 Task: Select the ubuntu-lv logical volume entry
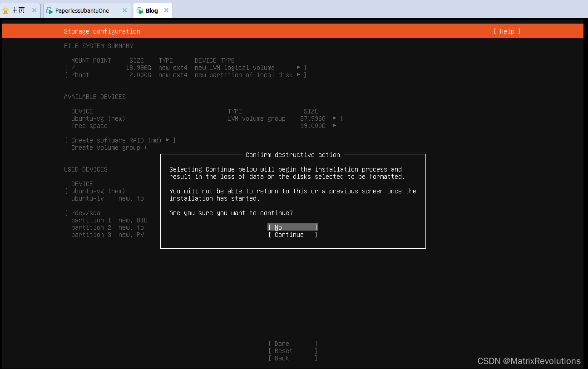(87, 198)
